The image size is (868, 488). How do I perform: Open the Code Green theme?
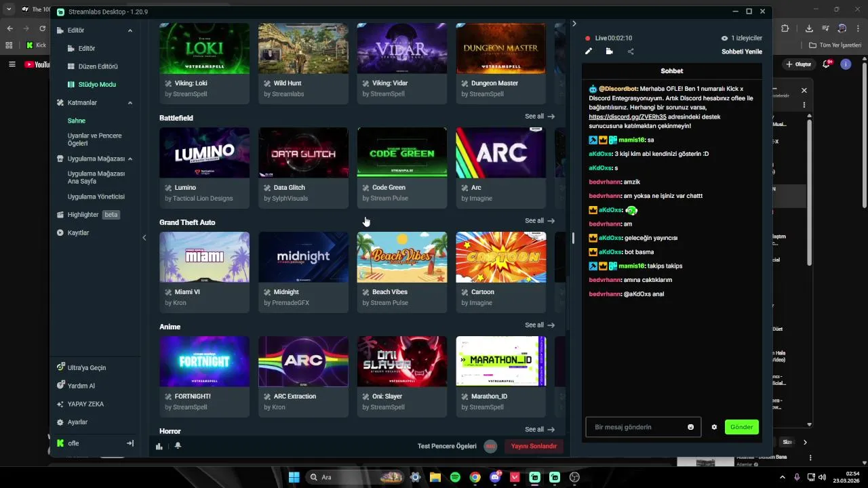point(402,167)
